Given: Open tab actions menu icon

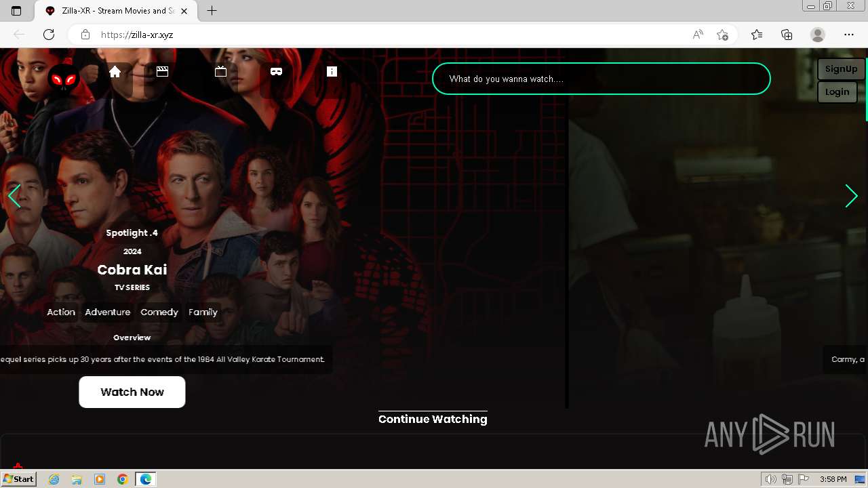Looking at the screenshot, I should click(16, 11).
